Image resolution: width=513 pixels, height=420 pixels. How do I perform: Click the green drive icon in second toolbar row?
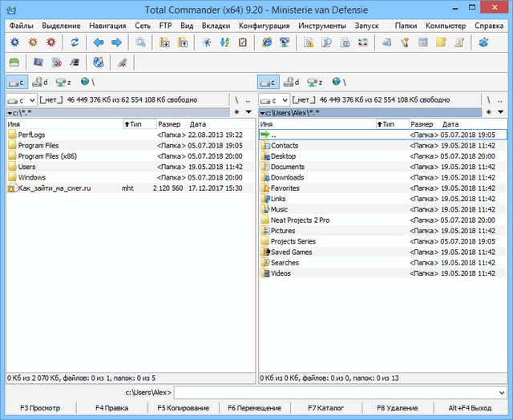click(14, 62)
